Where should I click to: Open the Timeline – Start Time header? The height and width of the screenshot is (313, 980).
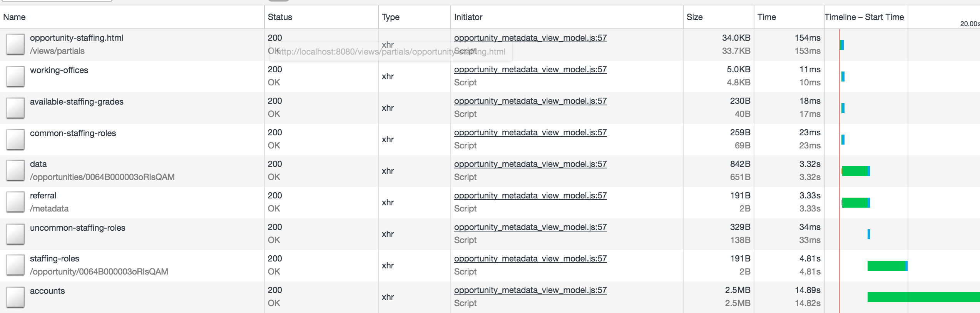(864, 17)
